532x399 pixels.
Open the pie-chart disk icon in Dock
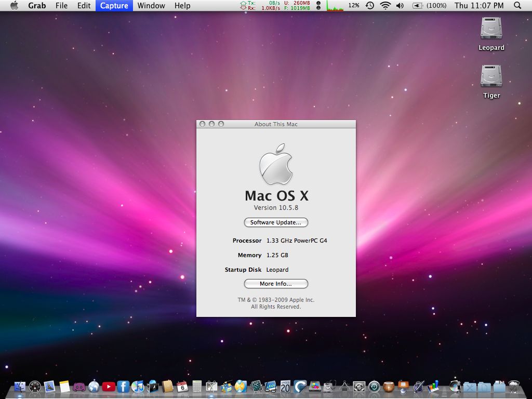(x=315, y=387)
